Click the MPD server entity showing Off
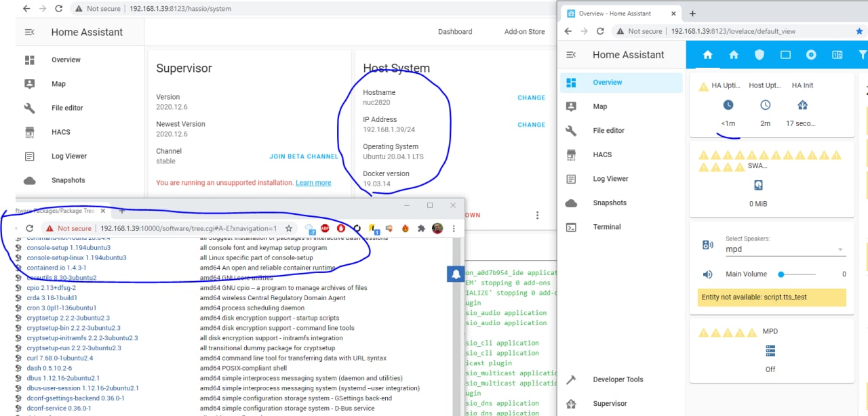The image size is (868, 416). coord(770,351)
